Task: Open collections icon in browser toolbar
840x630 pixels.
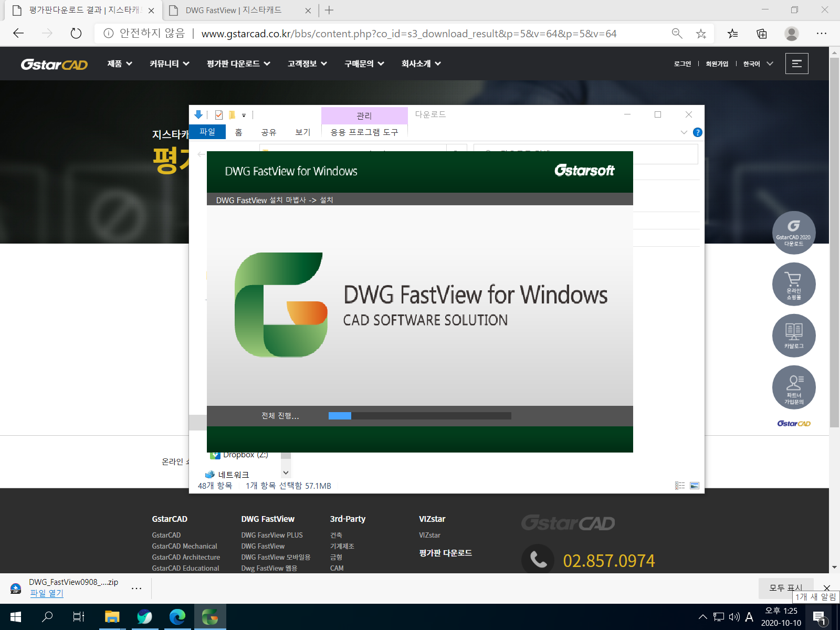Action: (x=762, y=34)
